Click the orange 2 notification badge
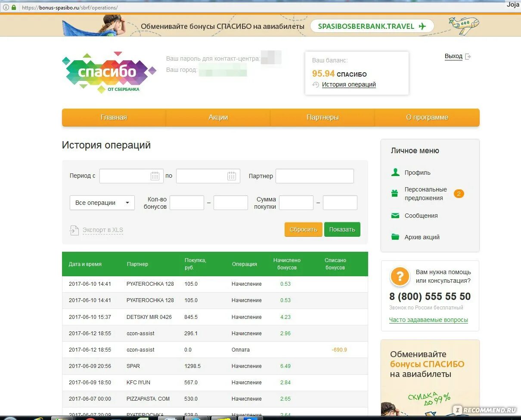The height and width of the screenshot is (420, 521). [459, 194]
